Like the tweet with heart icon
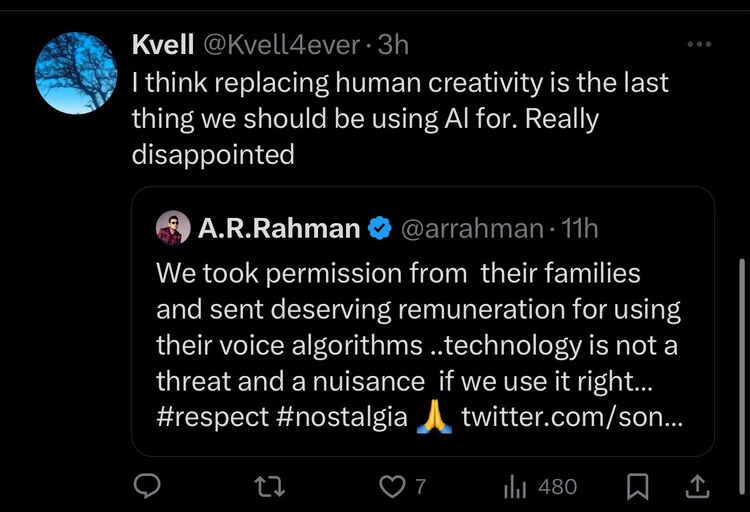The height and width of the screenshot is (512, 750). click(x=387, y=486)
